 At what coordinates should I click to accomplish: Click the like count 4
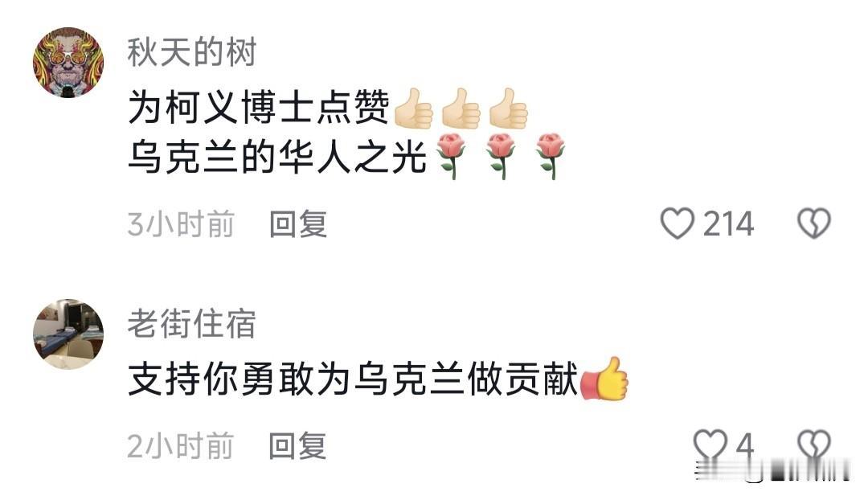(x=745, y=446)
